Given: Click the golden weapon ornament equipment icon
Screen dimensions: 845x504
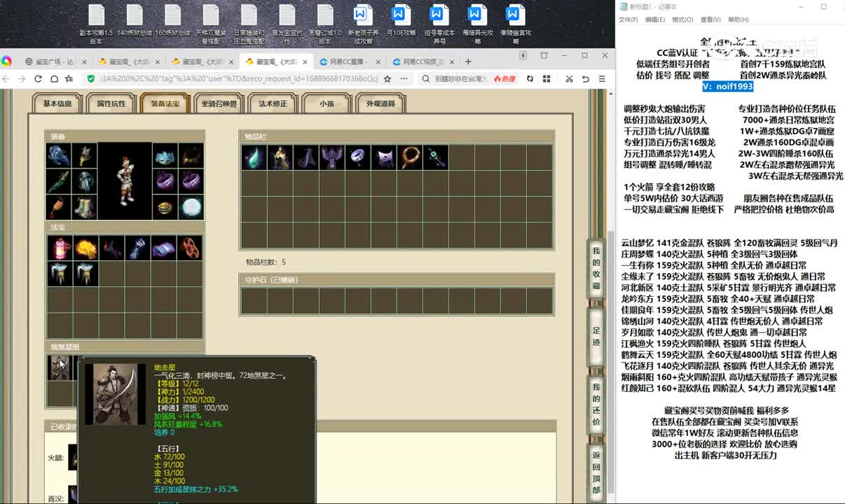Looking at the screenshot, I should coord(84,156).
